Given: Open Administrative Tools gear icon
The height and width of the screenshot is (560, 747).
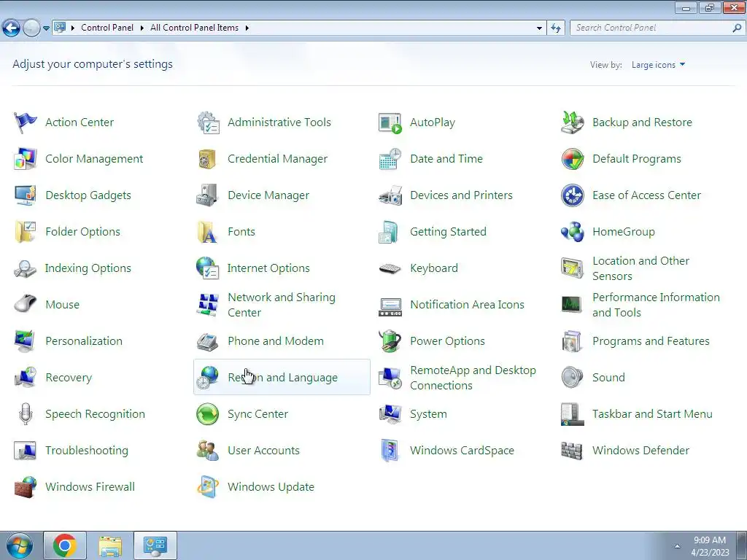Looking at the screenshot, I should pyautogui.click(x=208, y=122).
